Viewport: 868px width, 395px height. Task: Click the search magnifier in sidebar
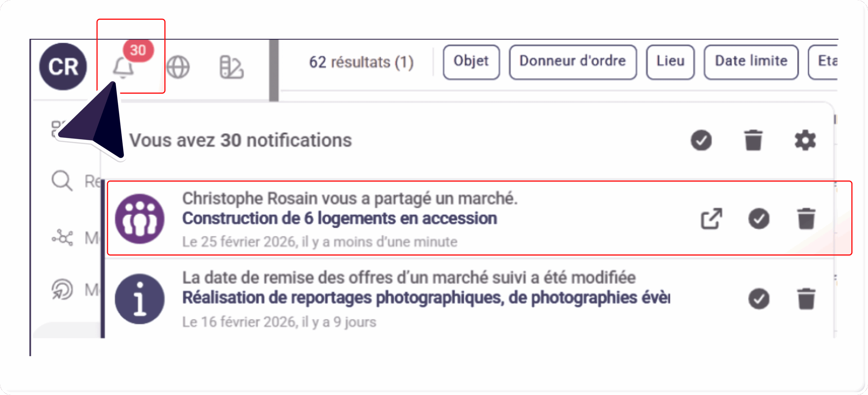pyautogui.click(x=62, y=181)
